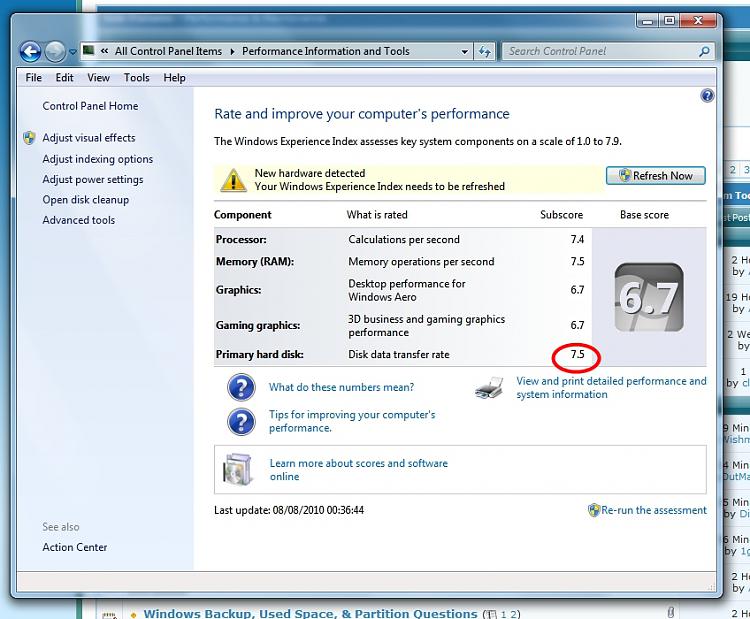Click the 6.7 base score badge
The image size is (750, 619).
pyautogui.click(x=649, y=298)
